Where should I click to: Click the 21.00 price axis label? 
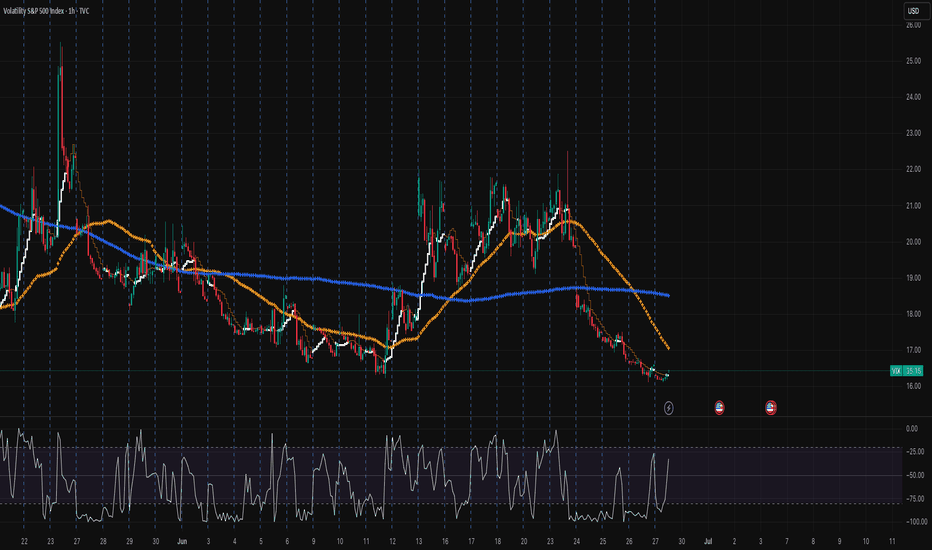pos(913,206)
